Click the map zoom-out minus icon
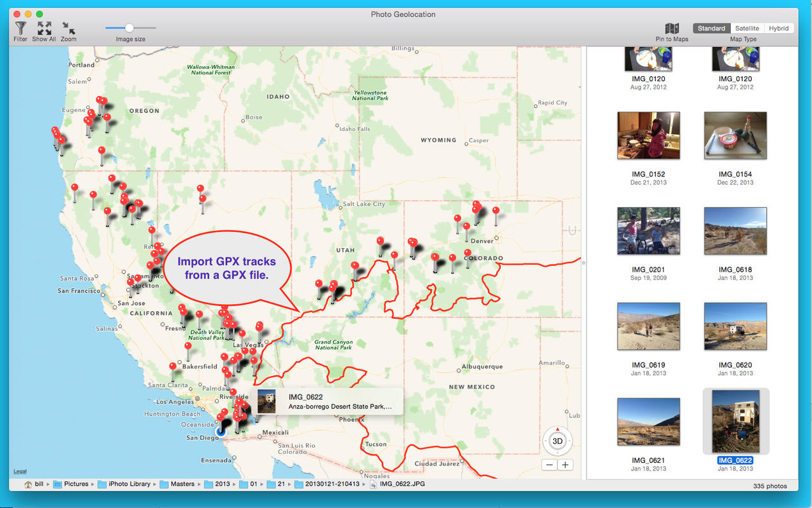Screen dimensions: 812x508 click(548, 464)
